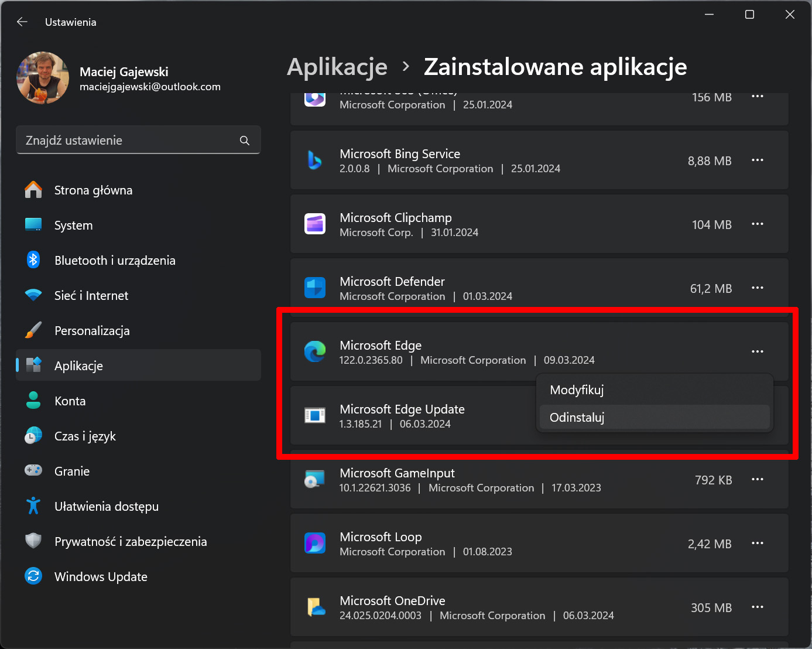Click the Microsoft GameInput app icon

[315, 479]
